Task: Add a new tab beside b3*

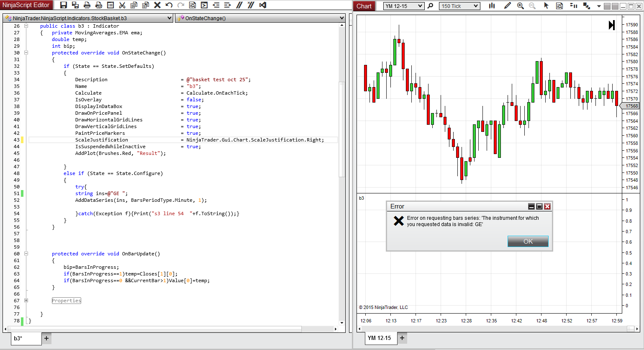Action: pyautogui.click(x=46, y=338)
